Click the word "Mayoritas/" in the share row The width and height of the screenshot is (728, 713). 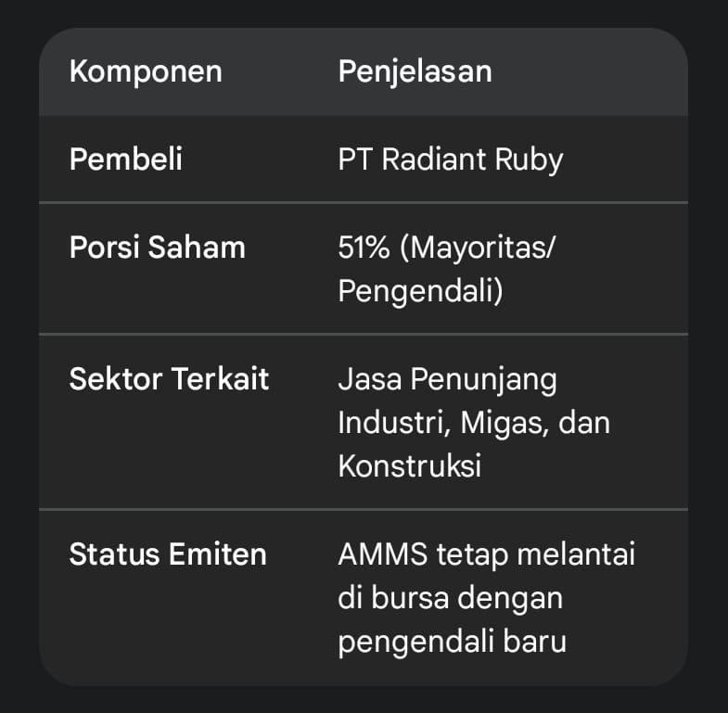[x=486, y=248]
